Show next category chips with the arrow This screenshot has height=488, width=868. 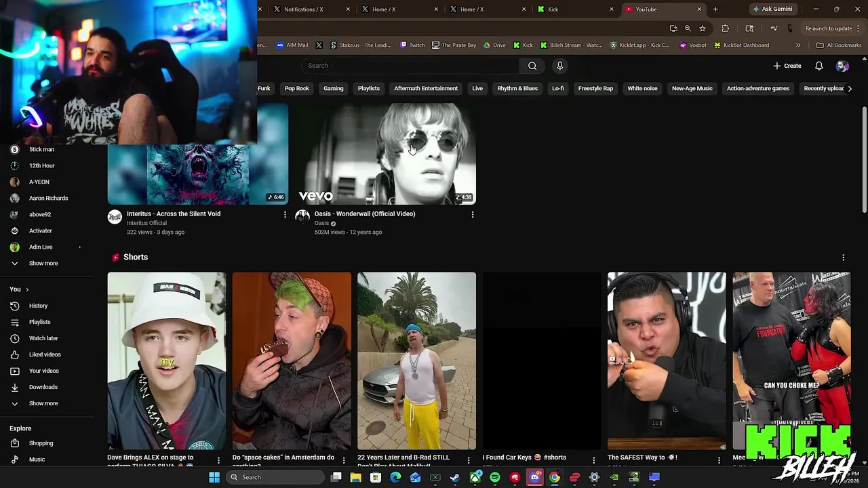[x=850, y=89]
